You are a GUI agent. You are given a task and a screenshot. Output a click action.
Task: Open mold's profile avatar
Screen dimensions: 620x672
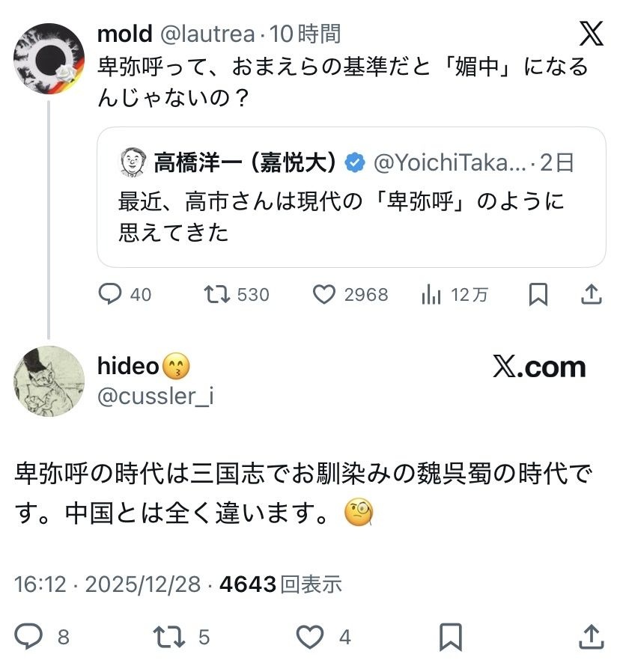tap(49, 59)
